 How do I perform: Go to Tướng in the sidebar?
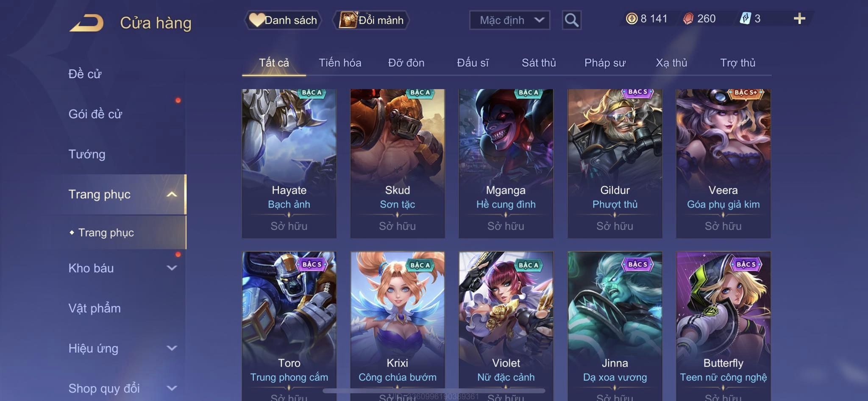pyautogui.click(x=87, y=154)
